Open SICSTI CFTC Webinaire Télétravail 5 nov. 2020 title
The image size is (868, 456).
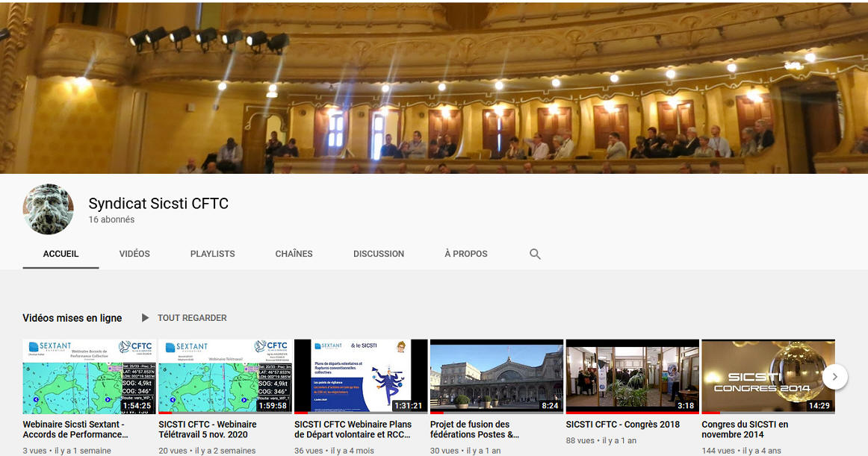coord(208,429)
